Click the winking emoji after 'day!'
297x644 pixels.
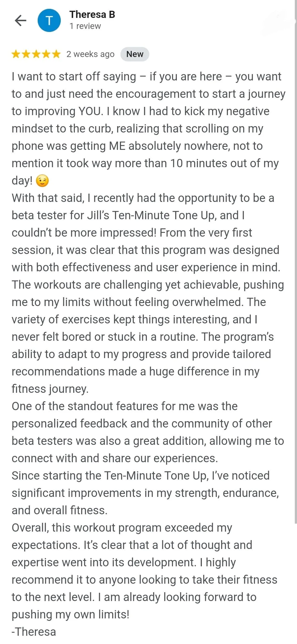click(42, 181)
